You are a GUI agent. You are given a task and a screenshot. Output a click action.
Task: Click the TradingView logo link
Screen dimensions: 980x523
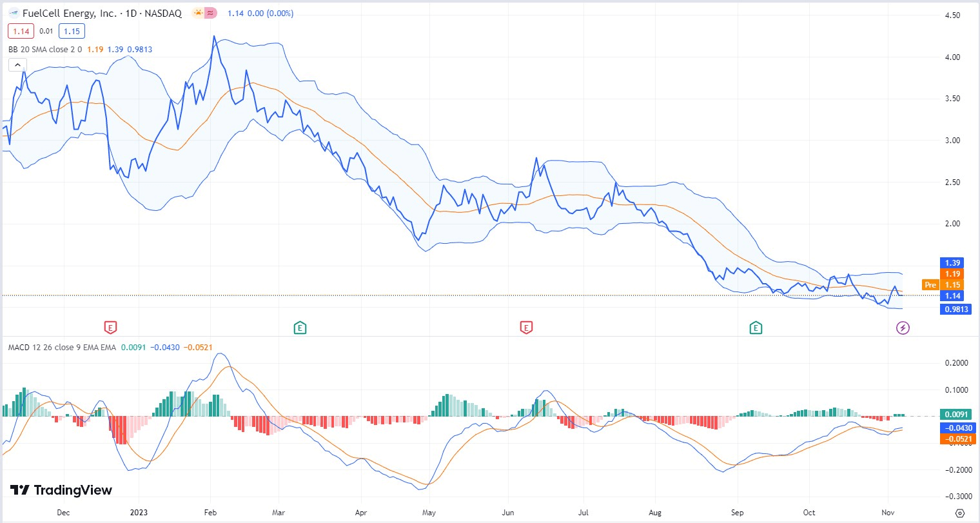click(61, 490)
